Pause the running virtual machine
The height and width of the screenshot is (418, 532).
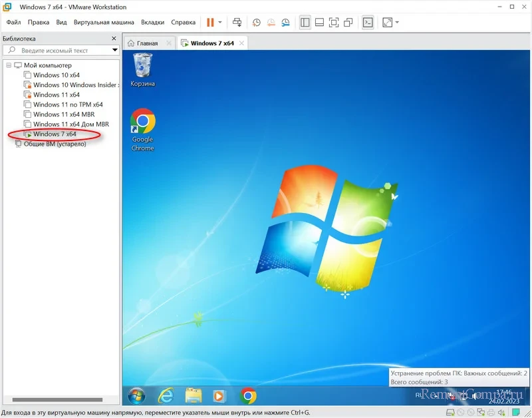tap(210, 23)
